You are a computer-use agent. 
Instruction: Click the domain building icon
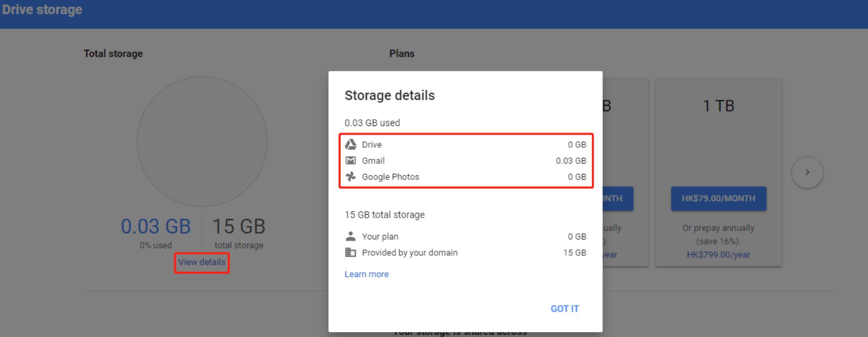click(x=351, y=253)
